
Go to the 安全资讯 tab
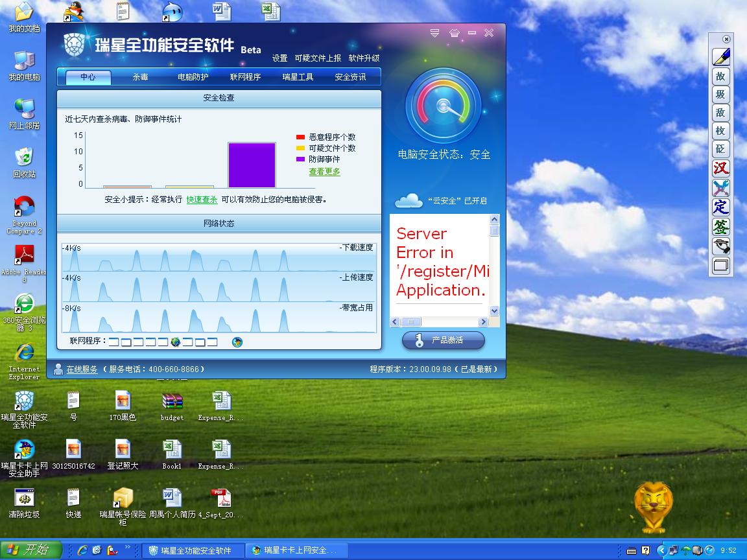pos(350,76)
